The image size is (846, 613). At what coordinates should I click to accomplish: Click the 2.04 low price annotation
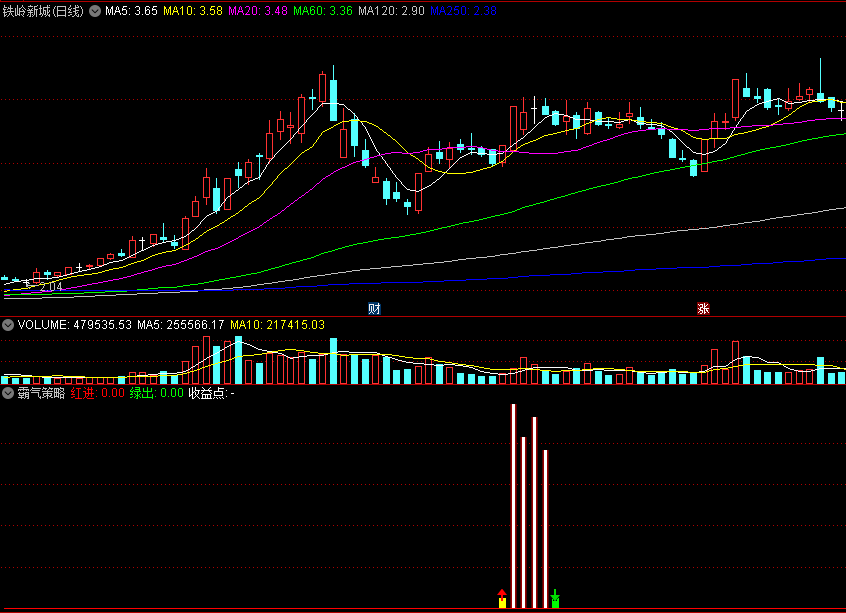pyautogui.click(x=51, y=287)
